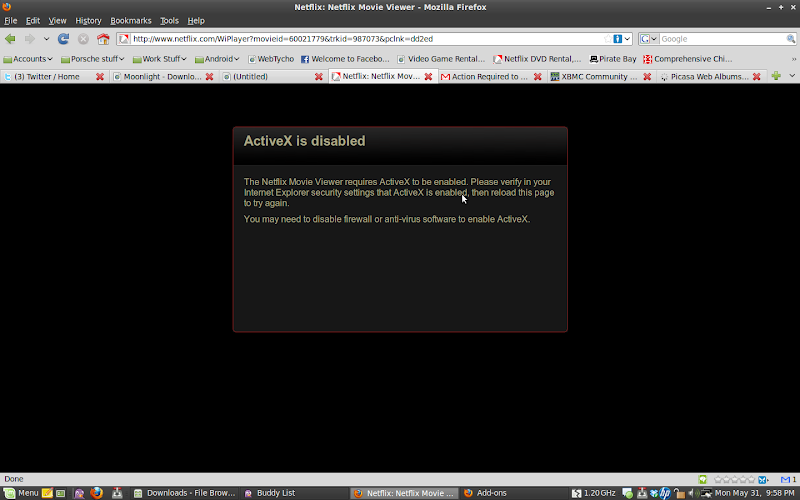Click the green status bar add-on icon
800x500 pixels.
coord(703,480)
